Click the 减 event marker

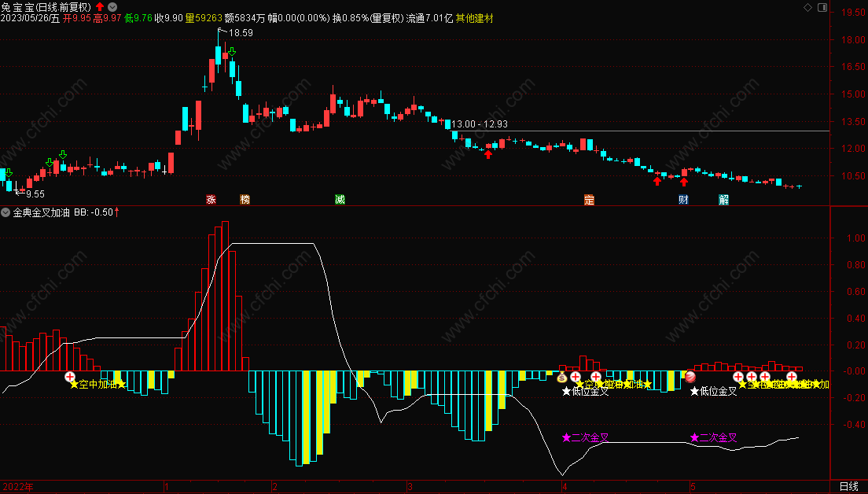click(x=340, y=199)
